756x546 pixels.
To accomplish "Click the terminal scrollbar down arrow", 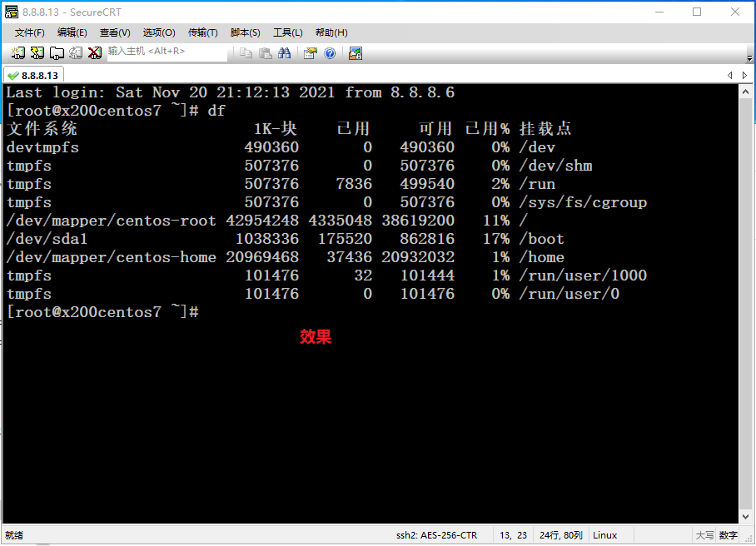I will tap(745, 517).
